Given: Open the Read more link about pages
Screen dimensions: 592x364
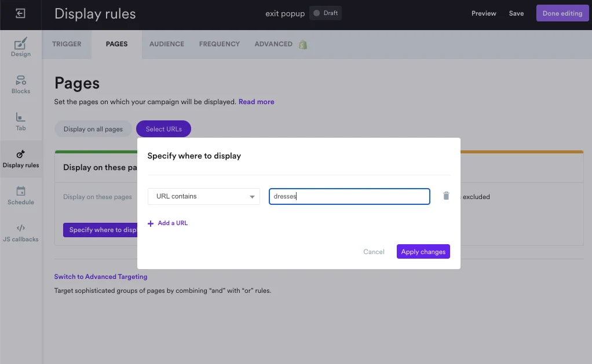Looking at the screenshot, I should point(256,101).
